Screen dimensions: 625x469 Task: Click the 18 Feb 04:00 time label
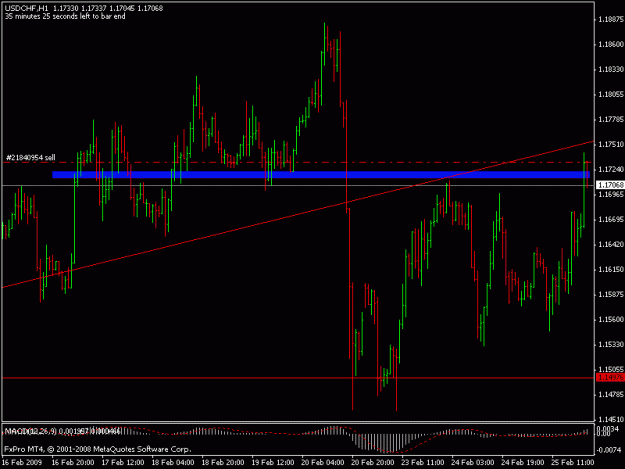[x=173, y=462]
